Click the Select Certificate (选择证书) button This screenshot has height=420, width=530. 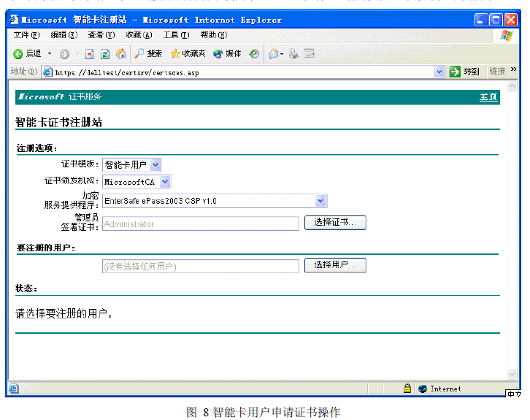pyautogui.click(x=335, y=223)
